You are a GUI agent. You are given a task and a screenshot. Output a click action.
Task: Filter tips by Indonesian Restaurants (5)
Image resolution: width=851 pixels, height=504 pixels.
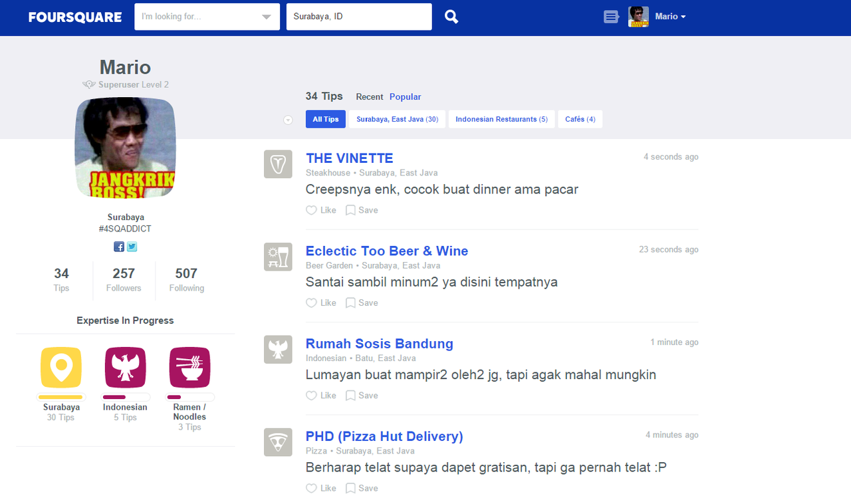[501, 119]
